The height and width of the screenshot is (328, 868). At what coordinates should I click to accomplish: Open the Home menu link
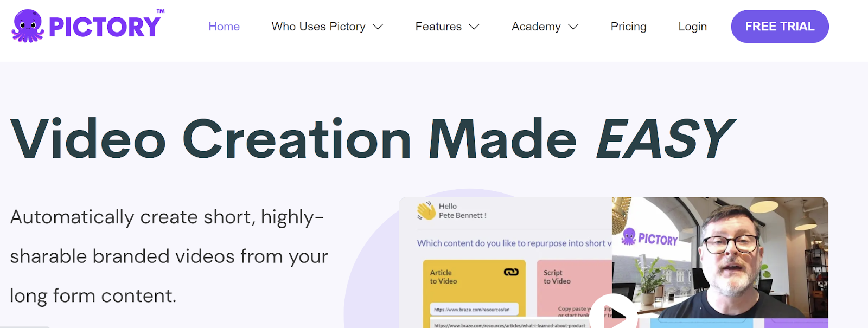click(x=224, y=27)
